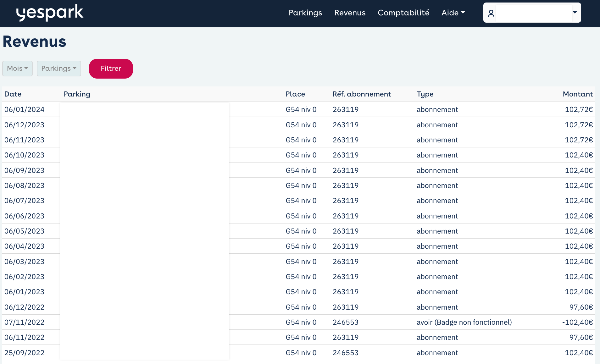
Task: Select the date 07/11/2022
Action: click(x=25, y=322)
